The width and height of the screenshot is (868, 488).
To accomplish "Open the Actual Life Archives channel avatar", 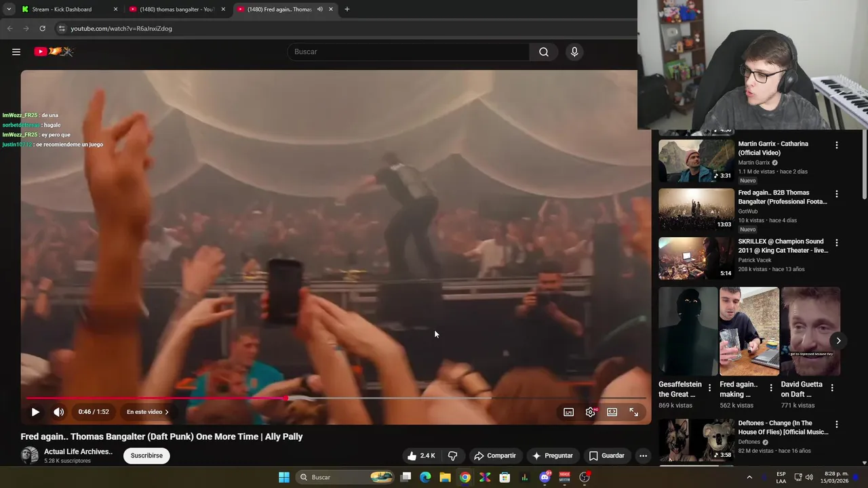I will click(x=30, y=455).
